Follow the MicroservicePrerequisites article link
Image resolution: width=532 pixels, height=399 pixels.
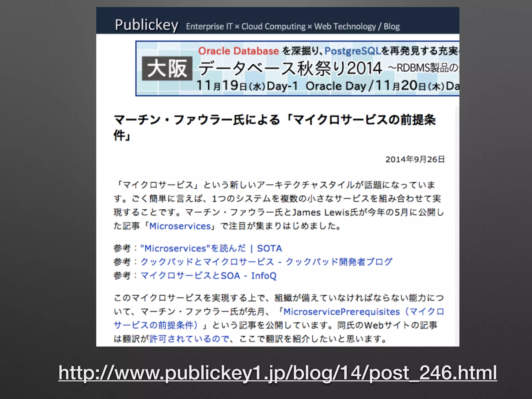(x=279, y=318)
